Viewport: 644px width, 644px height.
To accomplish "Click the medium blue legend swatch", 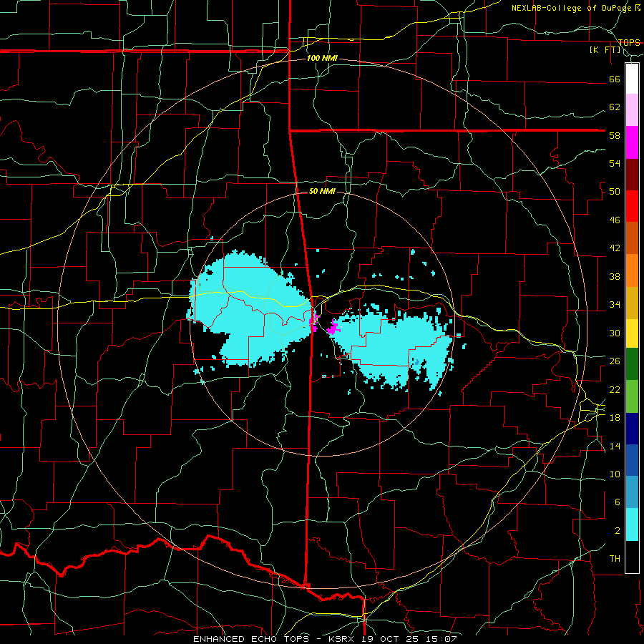I will [x=632, y=460].
